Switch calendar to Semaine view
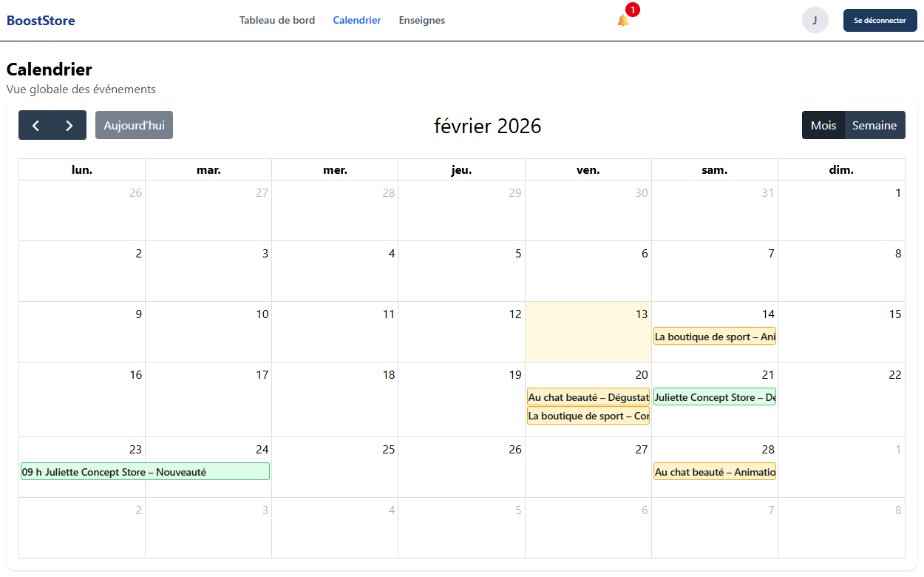Image resolution: width=924 pixels, height=577 pixels. click(x=874, y=125)
